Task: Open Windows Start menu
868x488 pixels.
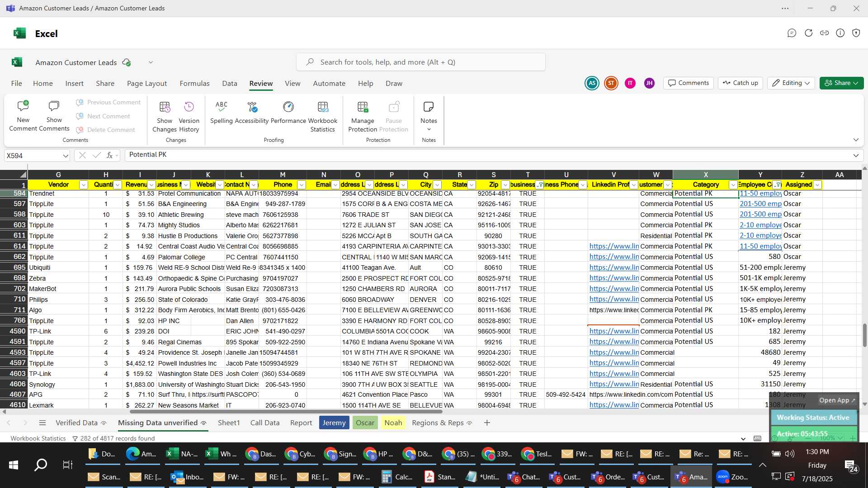Action: pos(14,465)
